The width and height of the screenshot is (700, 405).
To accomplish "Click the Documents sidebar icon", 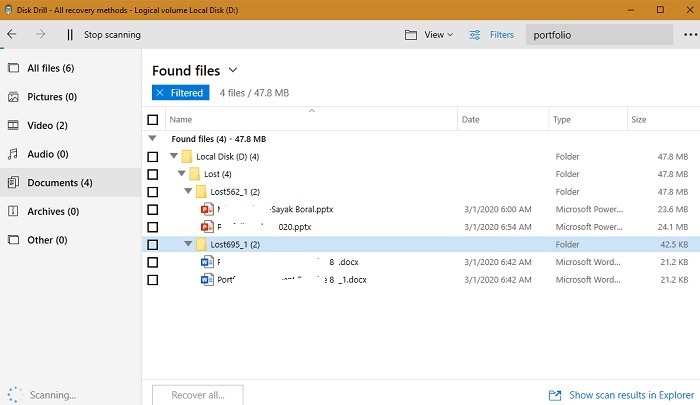I will (x=13, y=182).
